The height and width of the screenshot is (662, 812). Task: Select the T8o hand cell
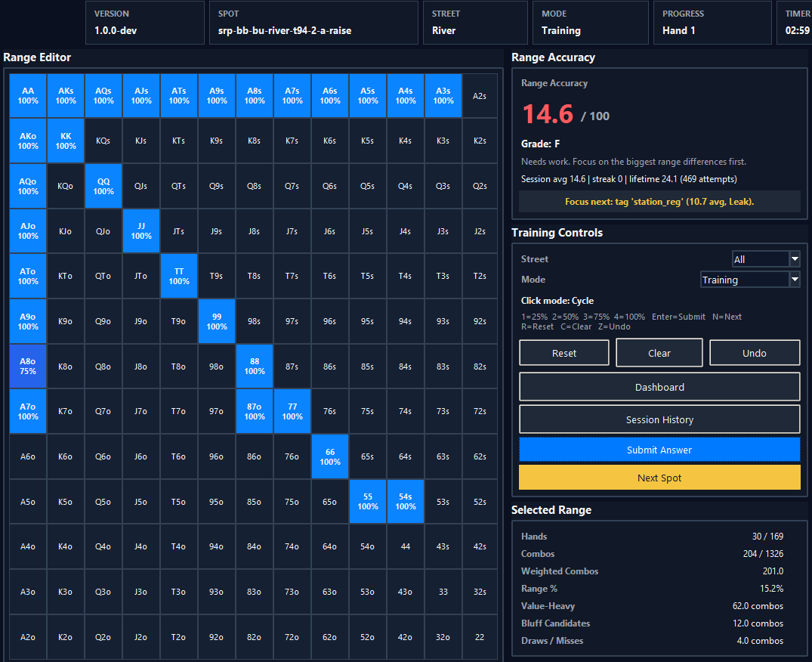point(179,367)
